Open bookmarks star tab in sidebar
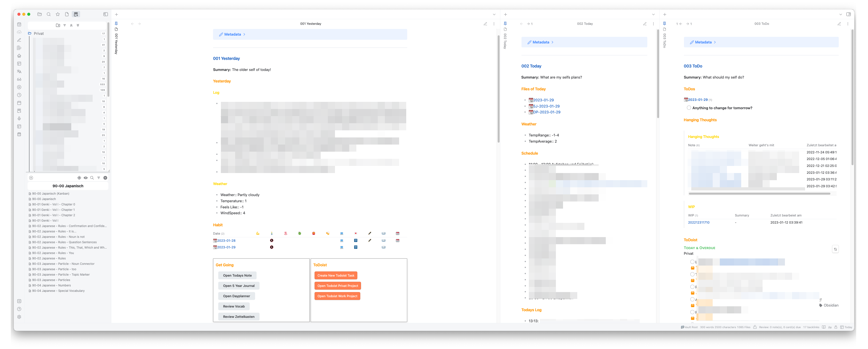Viewport: 868px width, 349px height. (58, 14)
